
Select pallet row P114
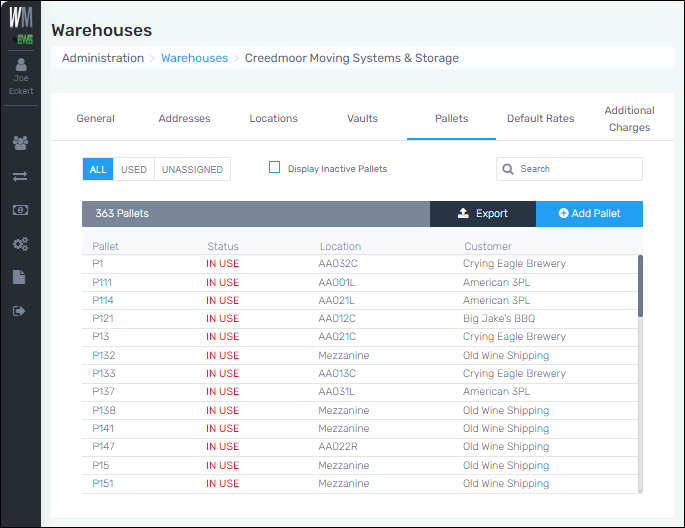coord(360,300)
